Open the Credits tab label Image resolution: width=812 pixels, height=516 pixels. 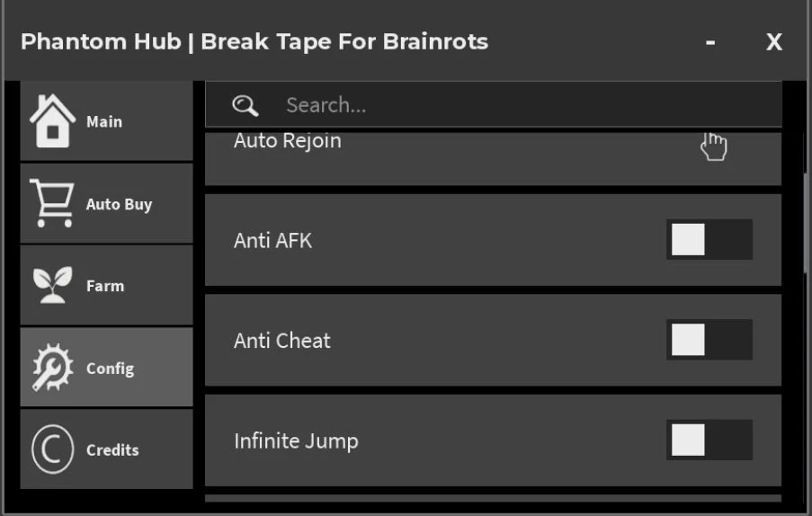click(x=112, y=450)
